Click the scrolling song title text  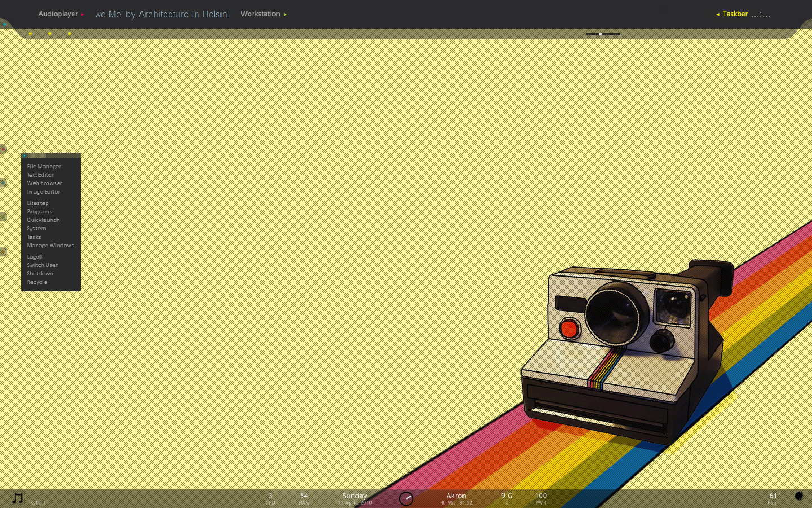tap(162, 14)
